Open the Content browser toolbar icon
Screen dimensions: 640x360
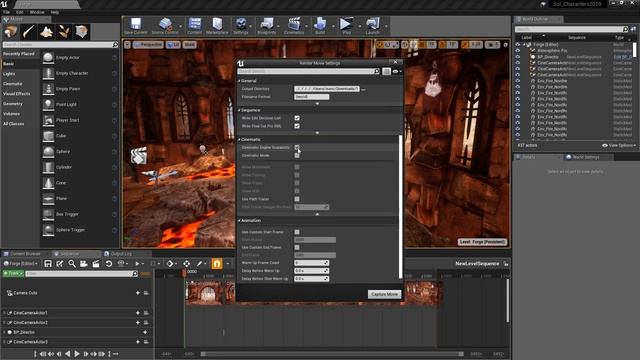(194, 26)
